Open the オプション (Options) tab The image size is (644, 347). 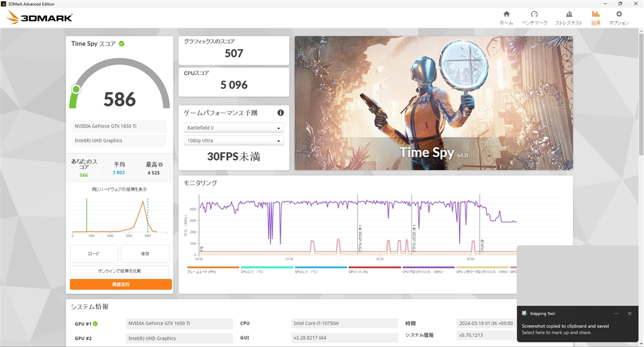click(619, 18)
